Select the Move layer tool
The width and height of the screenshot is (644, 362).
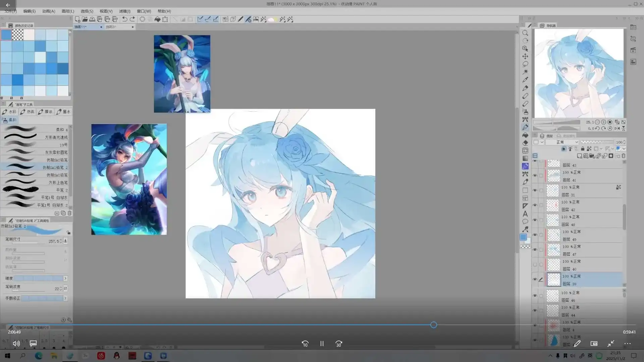pyautogui.click(x=525, y=56)
